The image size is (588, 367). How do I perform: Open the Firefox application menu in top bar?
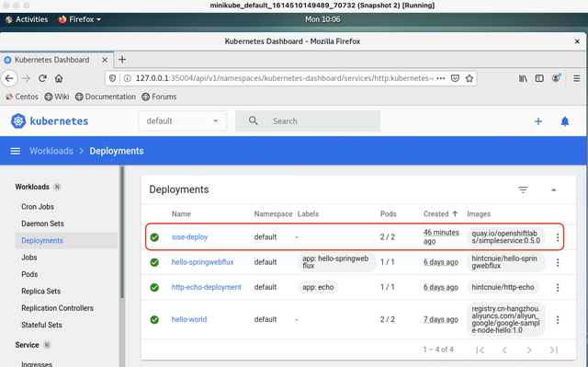[x=80, y=19]
